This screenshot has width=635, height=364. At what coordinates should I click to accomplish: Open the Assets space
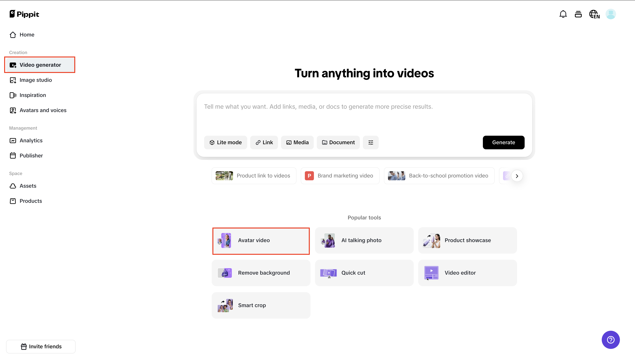(28, 186)
